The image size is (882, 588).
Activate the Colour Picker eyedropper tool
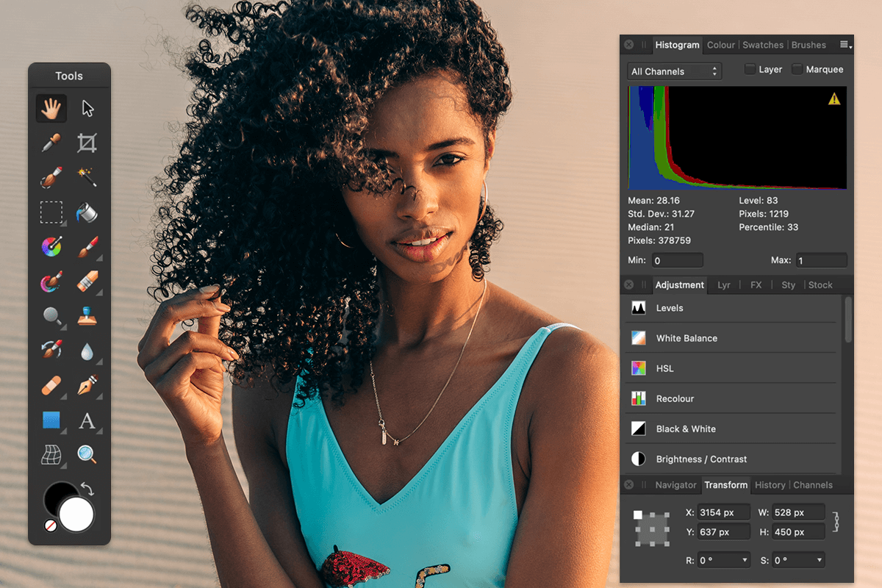50,143
